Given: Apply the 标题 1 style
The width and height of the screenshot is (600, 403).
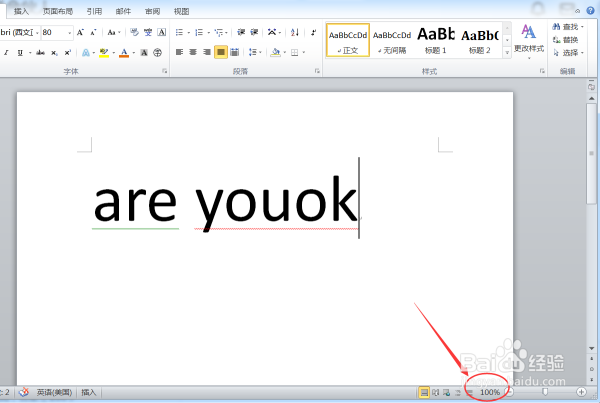Looking at the screenshot, I should [x=436, y=40].
